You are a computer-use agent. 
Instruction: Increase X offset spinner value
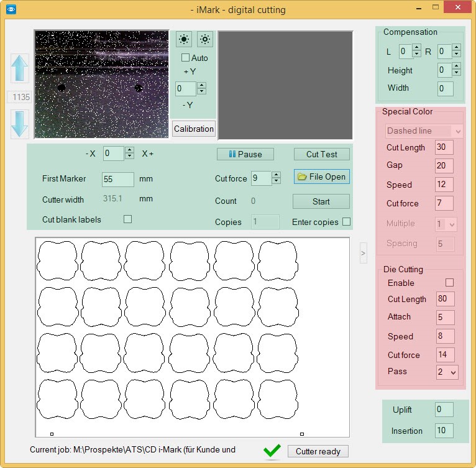(130, 150)
